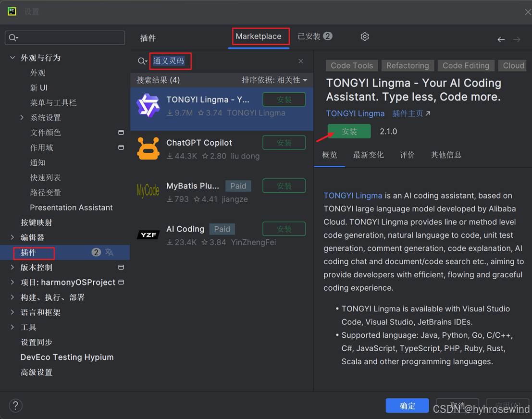Click the forward navigation arrow
This screenshot has height=419, width=532.
point(517,40)
